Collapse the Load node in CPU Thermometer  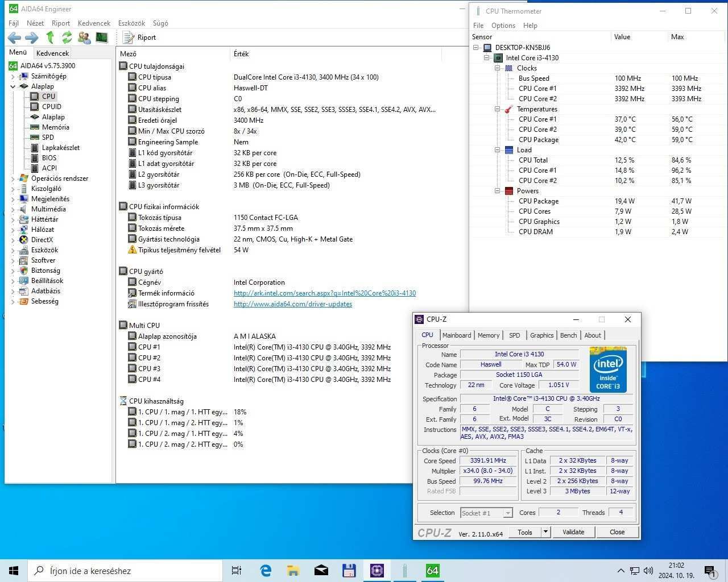(x=497, y=150)
